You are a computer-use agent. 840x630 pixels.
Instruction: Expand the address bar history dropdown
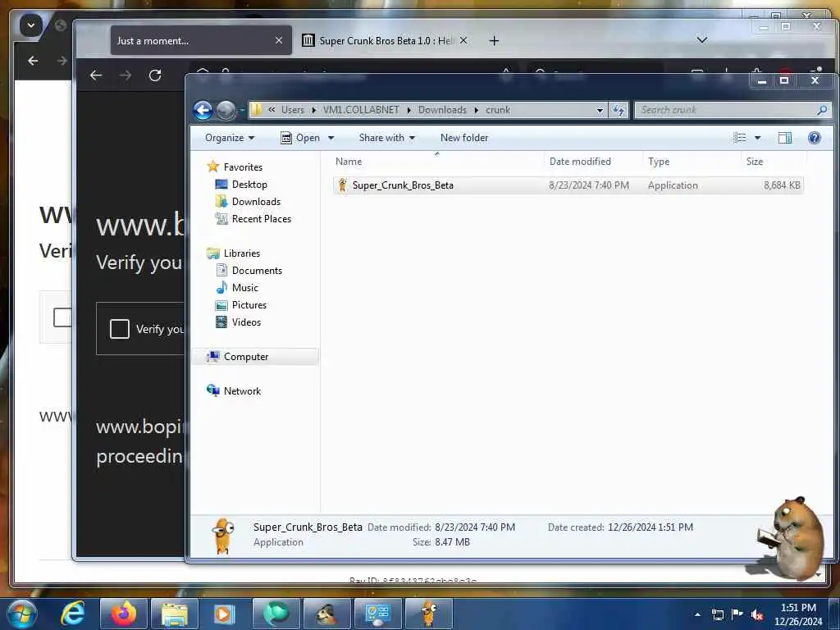[600, 111]
